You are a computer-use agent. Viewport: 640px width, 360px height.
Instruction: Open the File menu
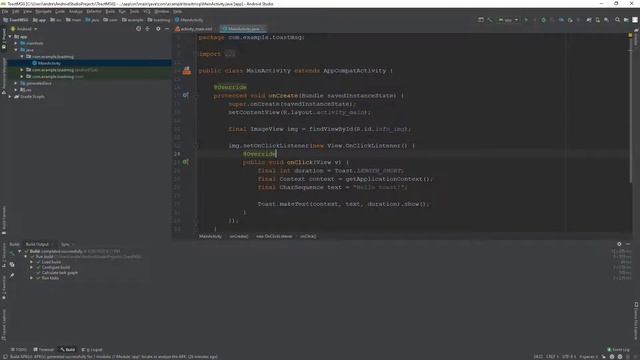click(5, 11)
